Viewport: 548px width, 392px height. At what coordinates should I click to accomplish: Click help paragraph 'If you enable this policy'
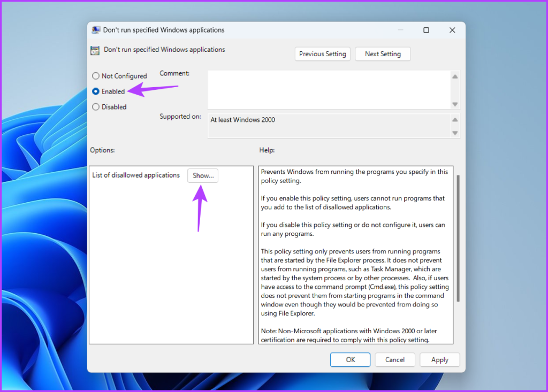pyautogui.click(x=353, y=203)
